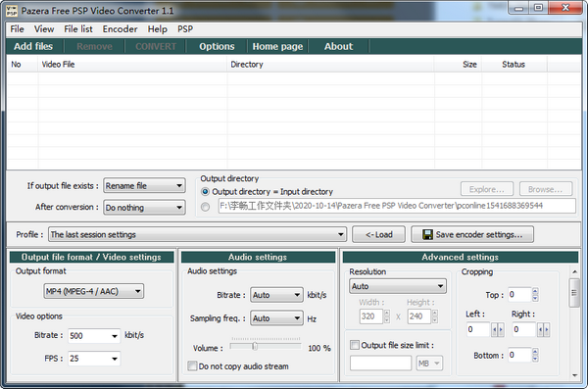The image size is (588, 389).
Task: Open the File menu
Action: pyautogui.click(x=18, y=29)
